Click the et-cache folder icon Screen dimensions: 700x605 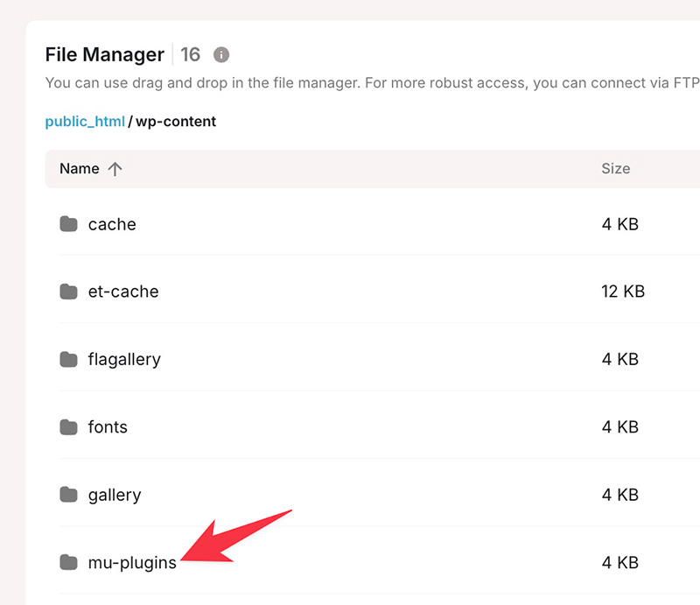pyautogui.click(x=69, y=292)
